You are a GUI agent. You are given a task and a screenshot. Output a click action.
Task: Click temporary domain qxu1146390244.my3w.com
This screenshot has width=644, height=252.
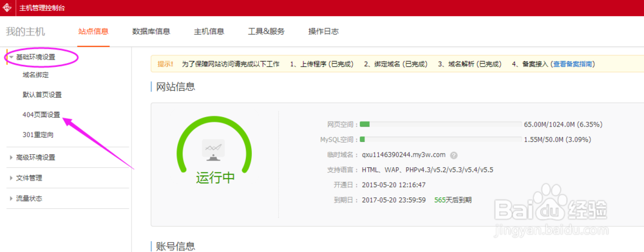click(404, 155)
